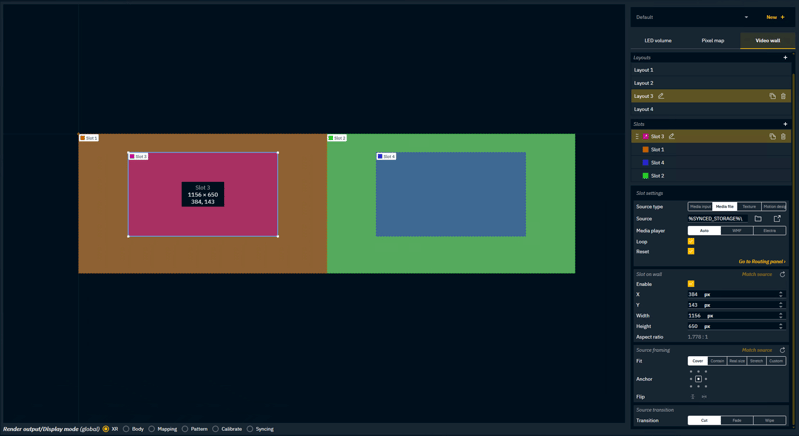Set transition to Fade
Screen dimensions: 799x436
pyautogui.click(x=737, y=420)
